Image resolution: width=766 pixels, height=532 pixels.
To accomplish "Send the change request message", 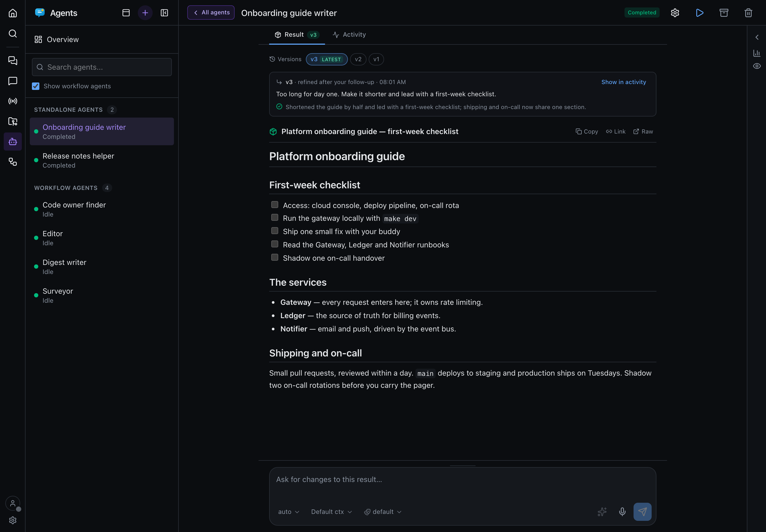I will coord(642,512).
